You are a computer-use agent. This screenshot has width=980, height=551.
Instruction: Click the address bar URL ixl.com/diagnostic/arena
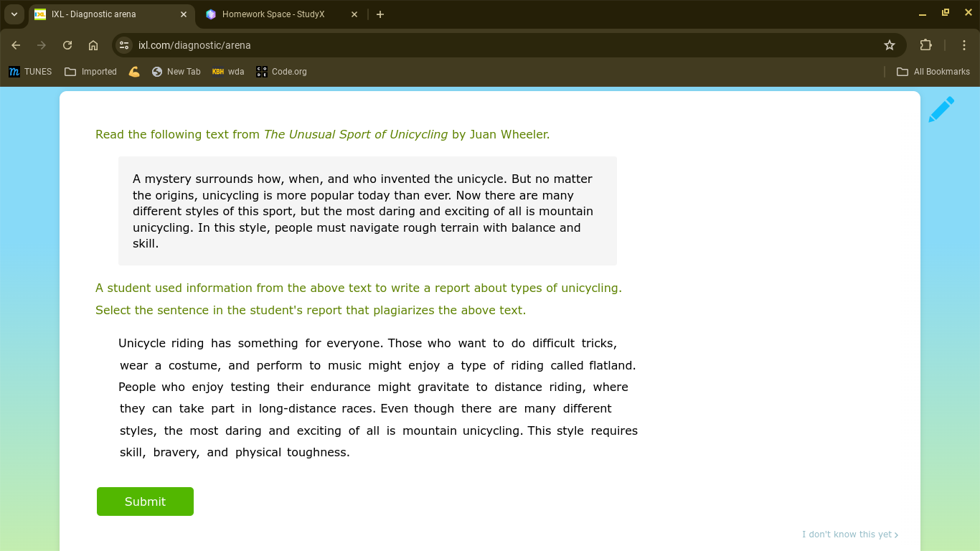[x=194, y=45]
